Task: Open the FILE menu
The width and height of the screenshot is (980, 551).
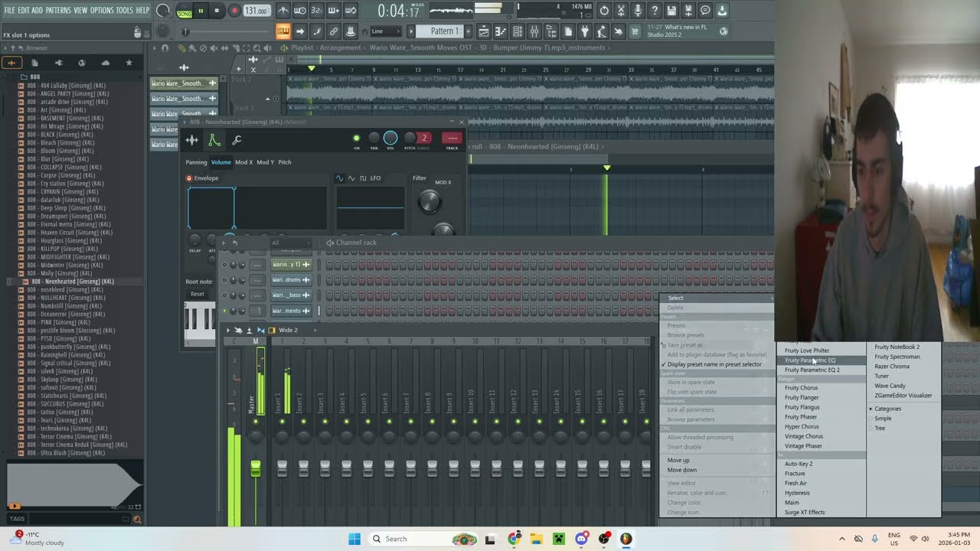Action: [9, 10]
